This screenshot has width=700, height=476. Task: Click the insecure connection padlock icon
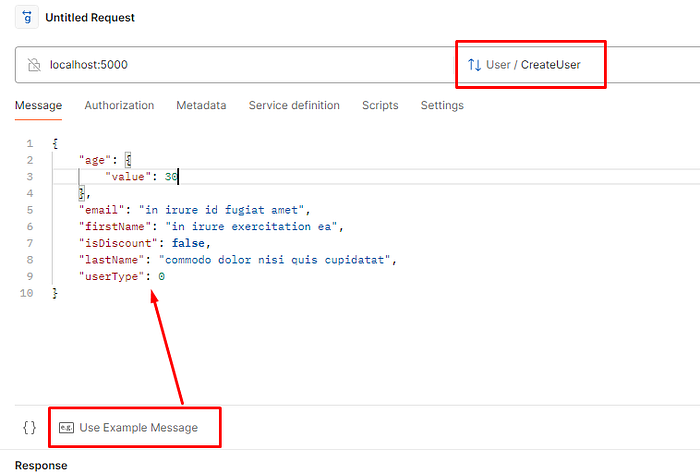pyautogui.click(x=34, y=65)
